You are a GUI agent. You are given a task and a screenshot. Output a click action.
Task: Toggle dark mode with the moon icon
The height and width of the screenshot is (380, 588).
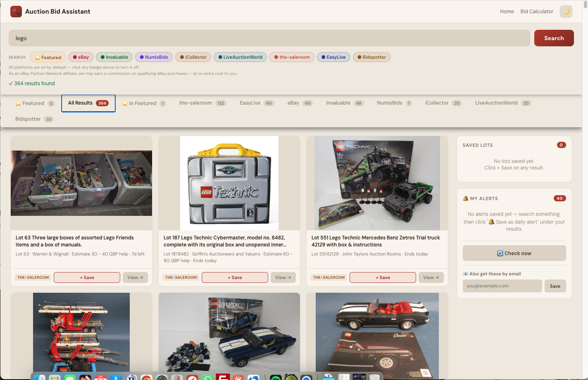point(566,12)
